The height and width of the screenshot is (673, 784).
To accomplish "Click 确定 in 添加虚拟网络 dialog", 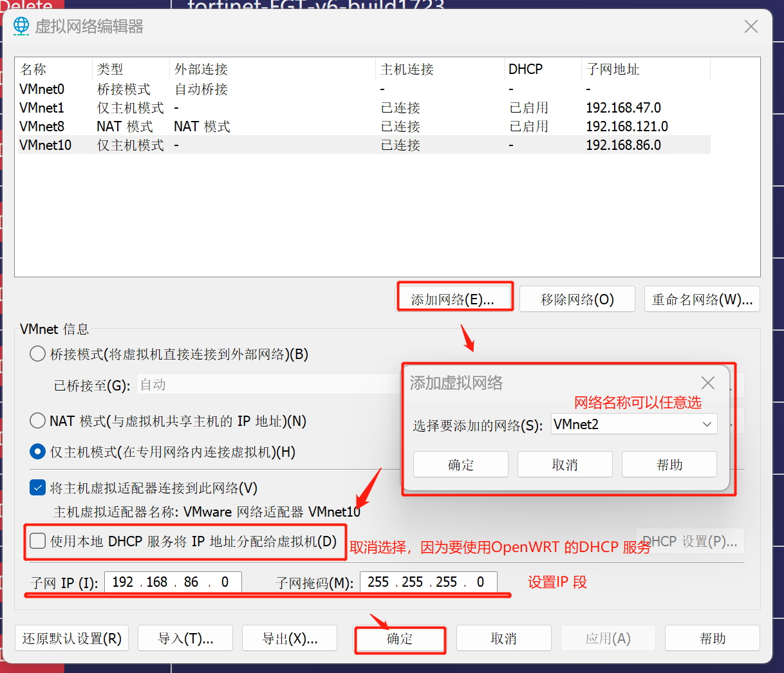I will [461, 465].
